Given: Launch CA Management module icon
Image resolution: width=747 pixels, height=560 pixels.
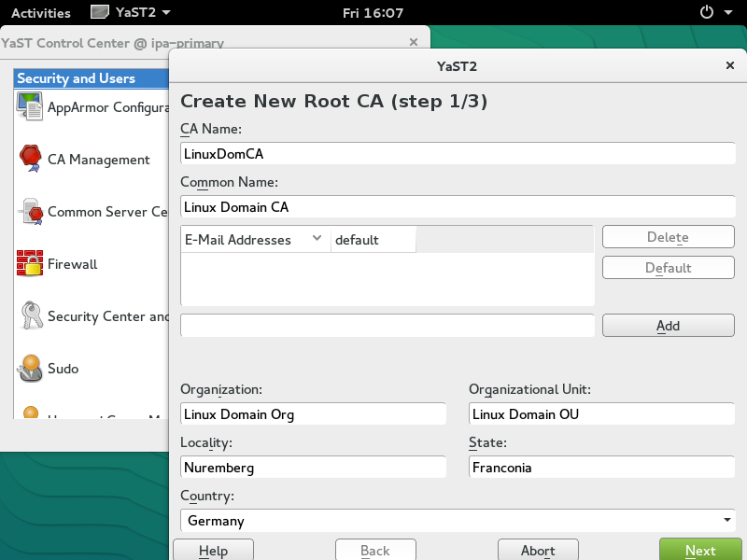Looking at the screenshot, I should tap(30, 159).
